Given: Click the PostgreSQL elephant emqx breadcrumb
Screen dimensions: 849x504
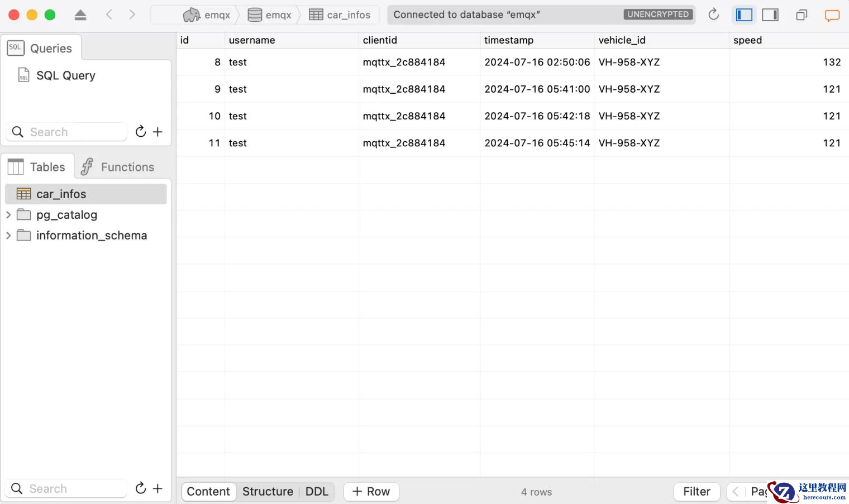Looking at the screenshot, I should point(206,15).
